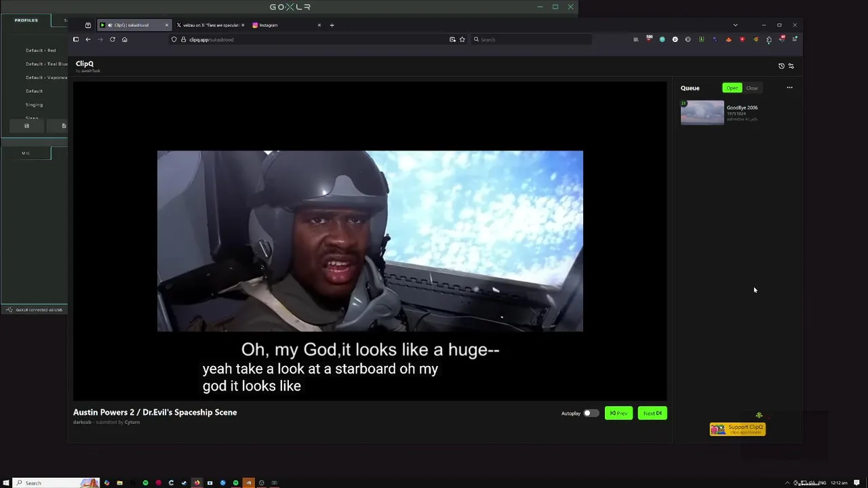Choose Default - Red profile in GoXLR

(x=41, y=50)
